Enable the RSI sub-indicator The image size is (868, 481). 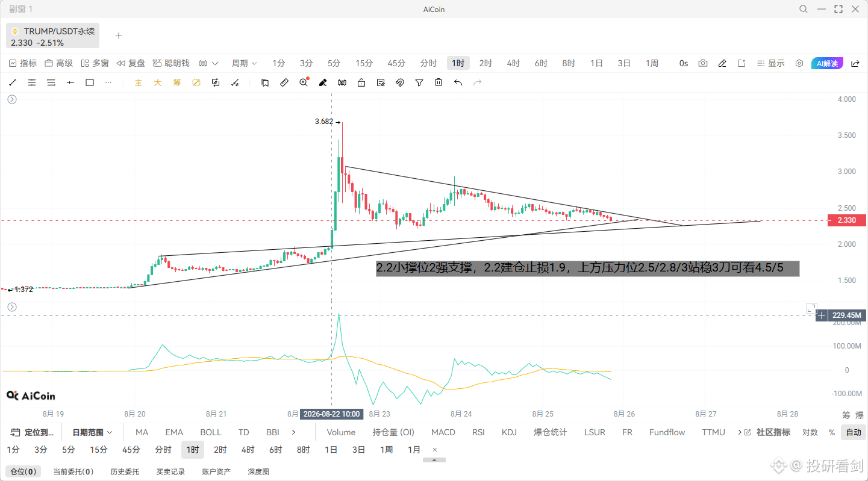[478, 432]
